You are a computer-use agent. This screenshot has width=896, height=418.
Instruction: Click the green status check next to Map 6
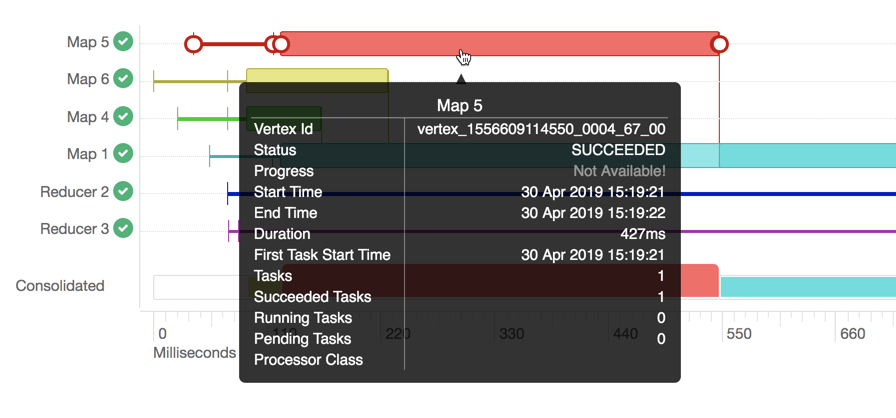pyautogui.click(x=123, y=79)
